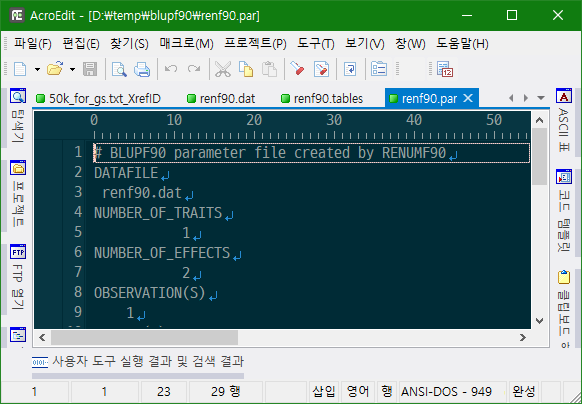This screenshot has height=404, width=582.
Task: Redo the last edit
Action: point(194,69)
